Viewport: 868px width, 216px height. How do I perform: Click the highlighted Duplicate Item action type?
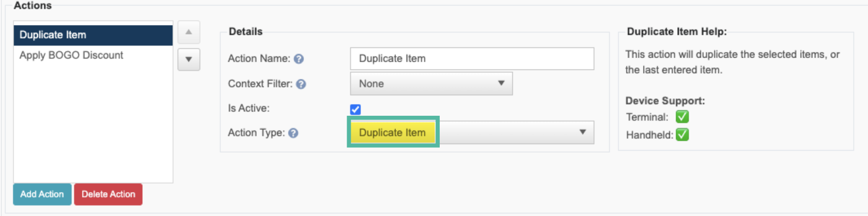point(393,132)
